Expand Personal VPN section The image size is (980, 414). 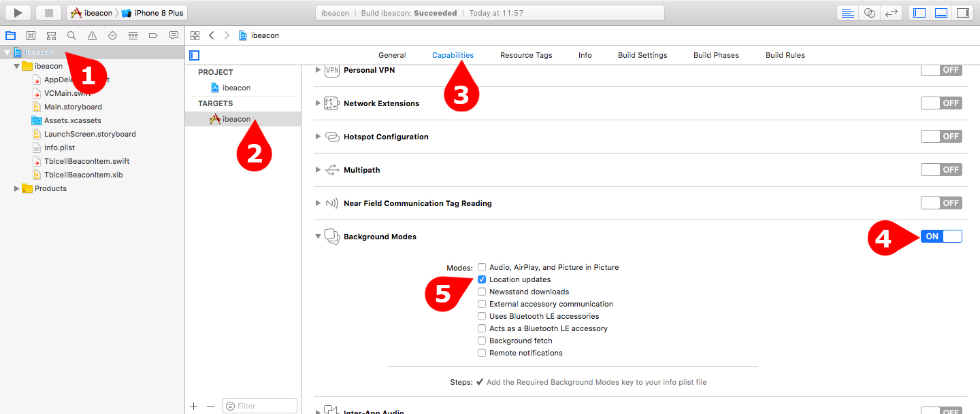[x=318, y=70]
